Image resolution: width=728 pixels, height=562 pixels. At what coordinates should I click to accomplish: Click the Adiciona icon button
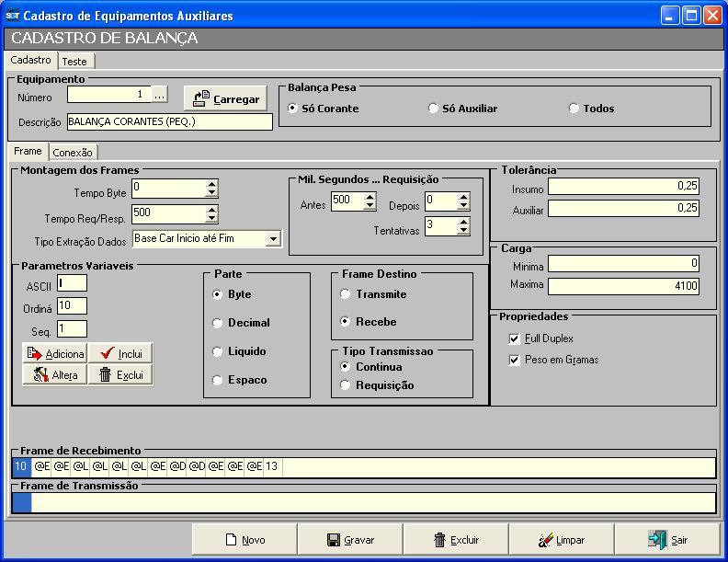55,353
